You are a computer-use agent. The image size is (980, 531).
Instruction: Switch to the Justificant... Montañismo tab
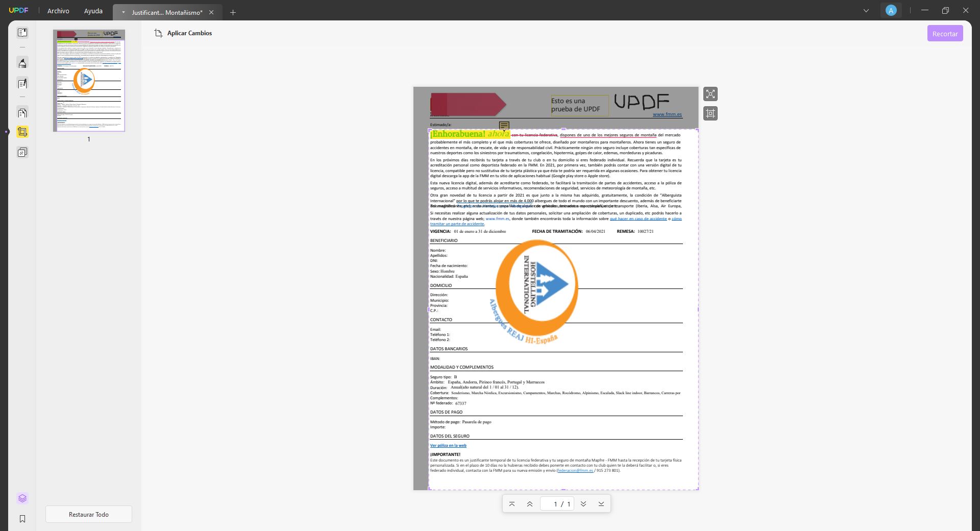[x=167, y=12]
